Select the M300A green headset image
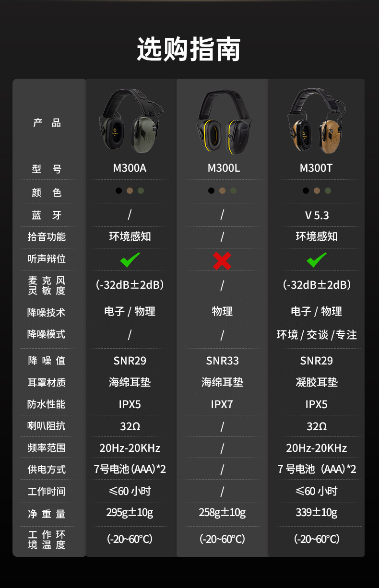This screenshot has height=588, width=379. 130,121
